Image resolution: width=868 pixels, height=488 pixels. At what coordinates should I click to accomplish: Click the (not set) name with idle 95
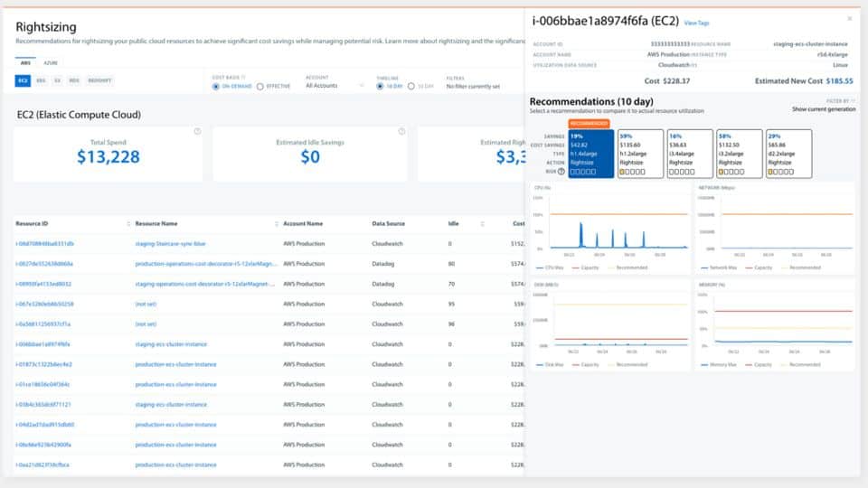(x=146, y=304)
